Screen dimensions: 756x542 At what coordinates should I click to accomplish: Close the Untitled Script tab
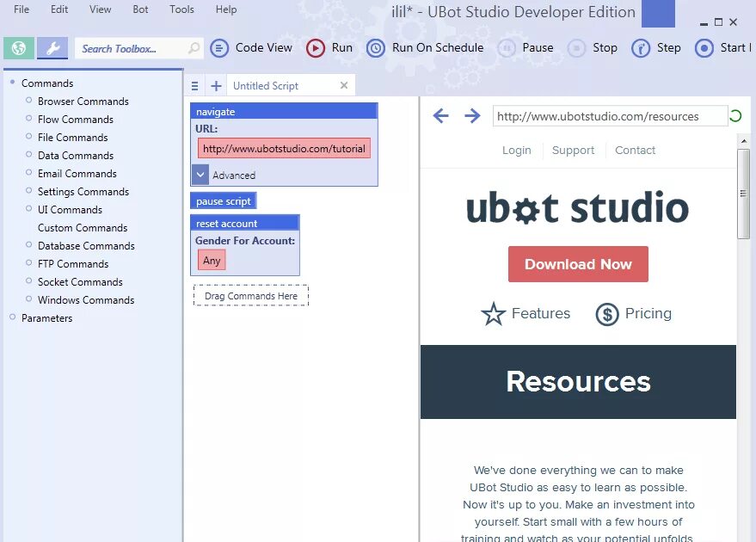coord(344,85)
